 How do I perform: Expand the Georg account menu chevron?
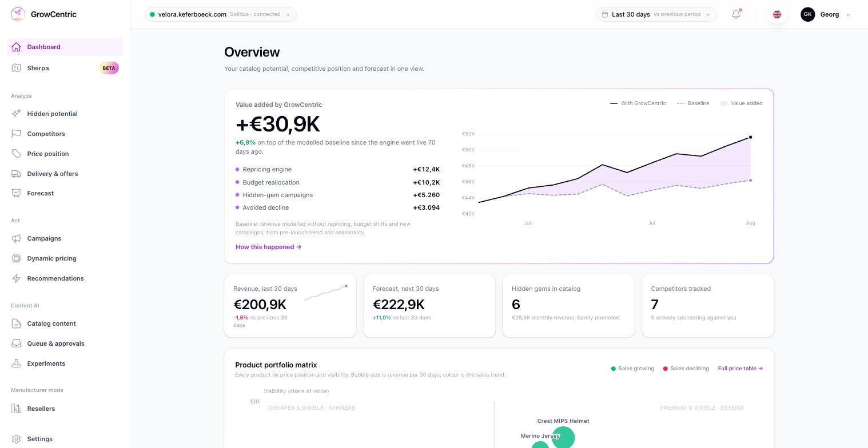tap(848, 15)
